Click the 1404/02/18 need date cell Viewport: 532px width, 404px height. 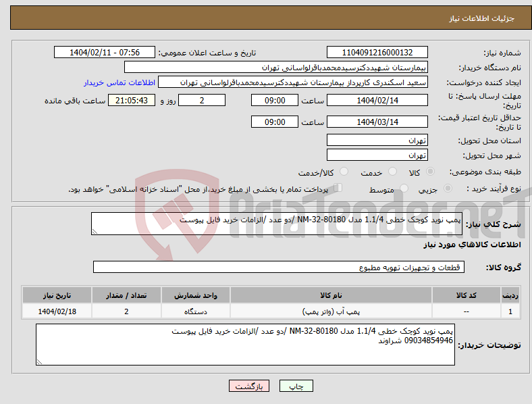pos(57,311)
